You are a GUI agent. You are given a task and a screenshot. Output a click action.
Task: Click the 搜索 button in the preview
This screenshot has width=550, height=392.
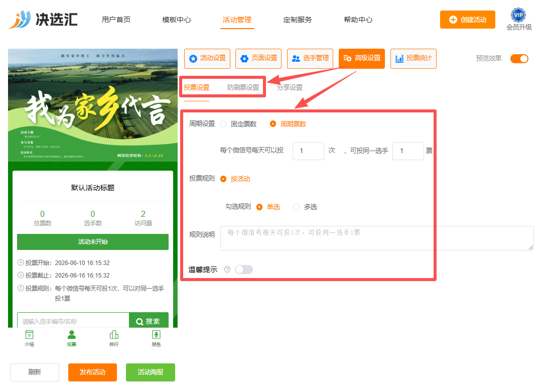point(149,320)
